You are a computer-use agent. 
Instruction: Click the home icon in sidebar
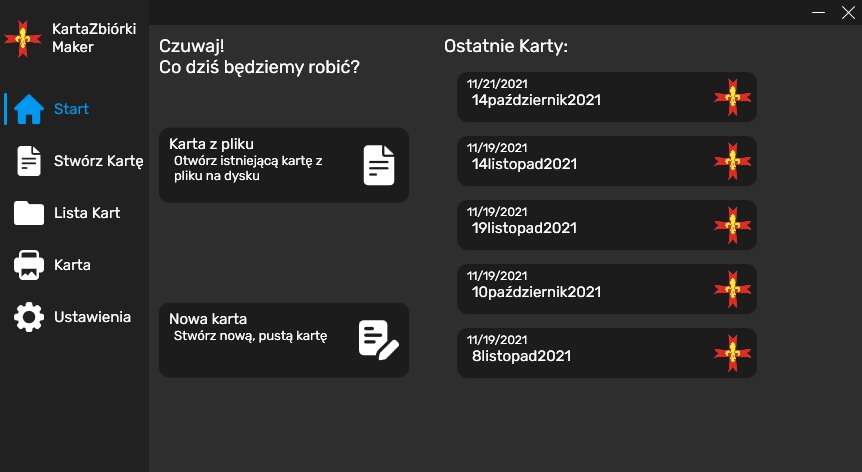point(29,109)
